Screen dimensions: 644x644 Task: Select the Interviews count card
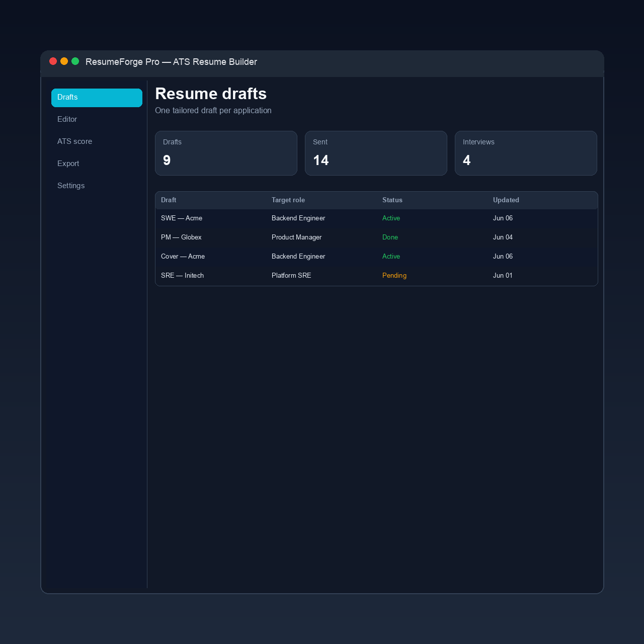526,153
